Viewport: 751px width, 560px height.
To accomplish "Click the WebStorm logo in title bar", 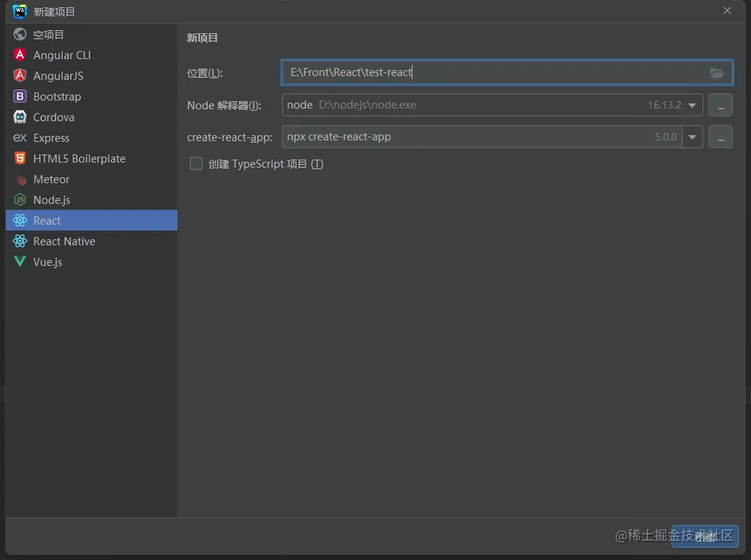I will [20, 11].
